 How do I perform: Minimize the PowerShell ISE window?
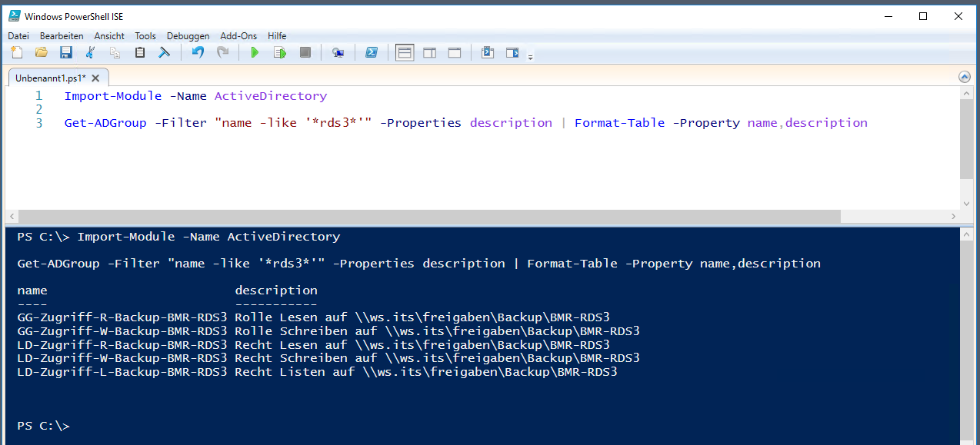point(887,16)
